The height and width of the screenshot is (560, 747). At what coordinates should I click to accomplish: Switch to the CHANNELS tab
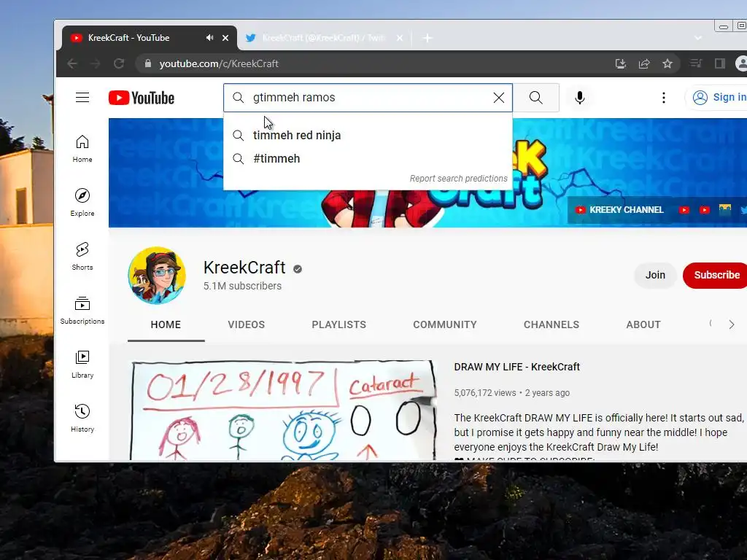point(551,324)
